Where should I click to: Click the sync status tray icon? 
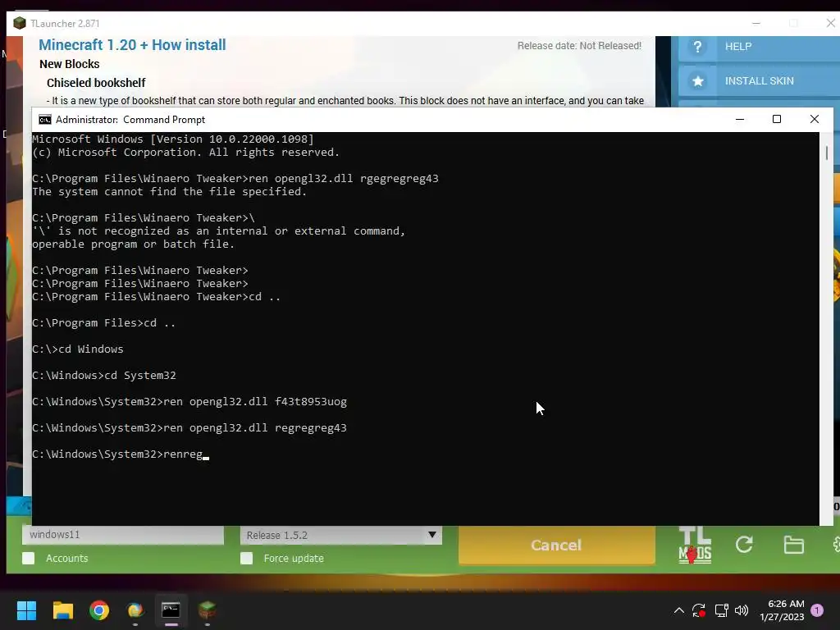(699, 610)
